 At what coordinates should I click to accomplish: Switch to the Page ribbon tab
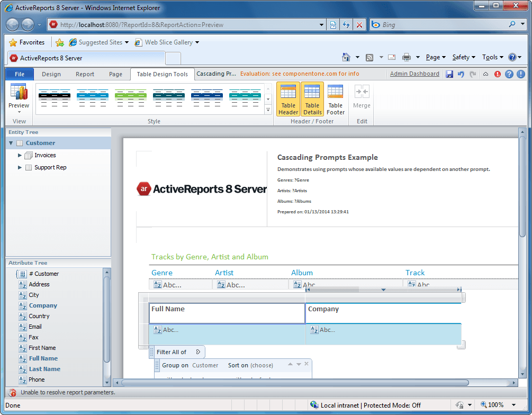click(x=115, y=74)
